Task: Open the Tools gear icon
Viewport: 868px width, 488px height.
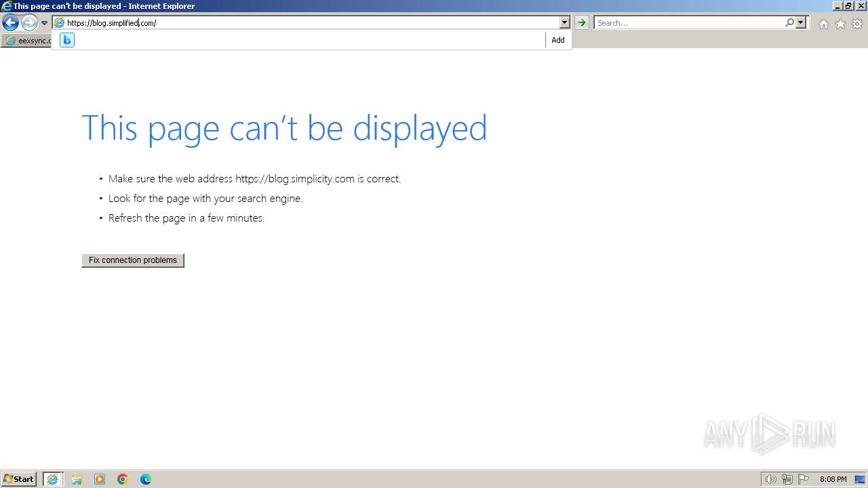Action: [x=857, y=24]
